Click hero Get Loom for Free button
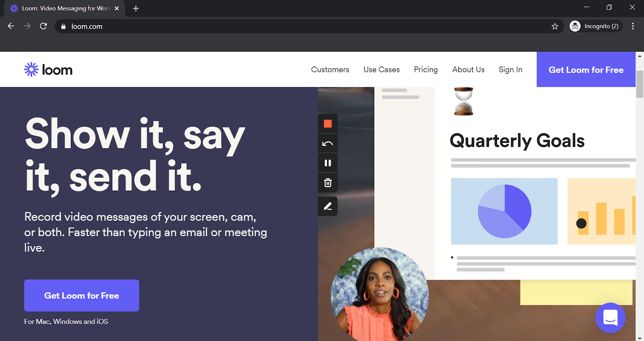 82,295
